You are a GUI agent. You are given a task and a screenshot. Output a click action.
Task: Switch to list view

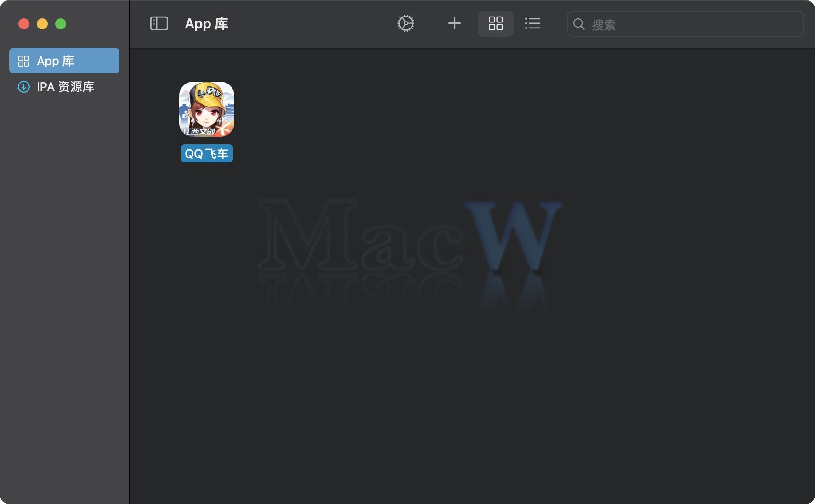[532, 23]
